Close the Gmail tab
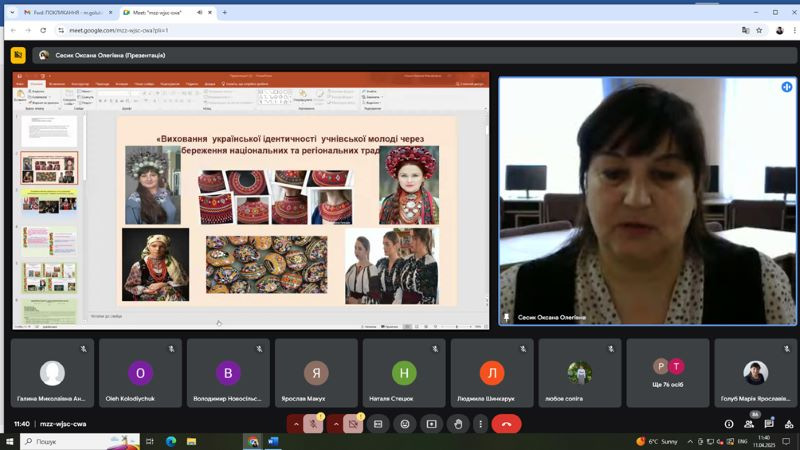 click(x=111, y=12)
